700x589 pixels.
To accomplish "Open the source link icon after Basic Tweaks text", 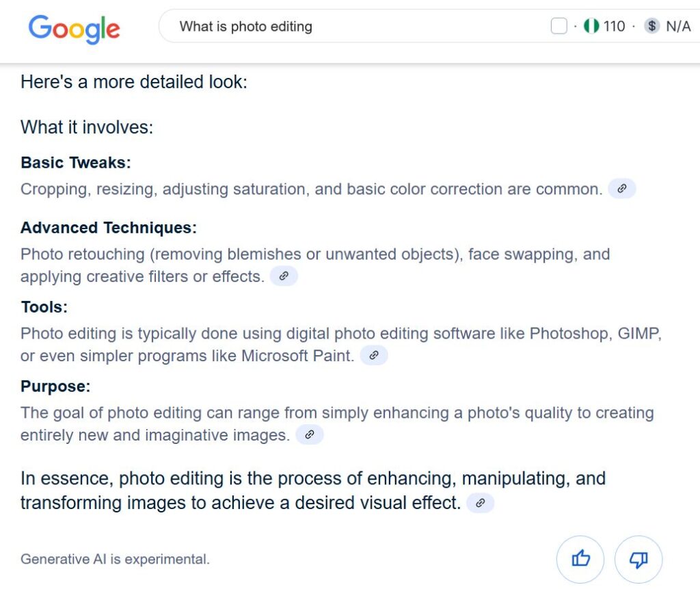I will tap(621, 189).
